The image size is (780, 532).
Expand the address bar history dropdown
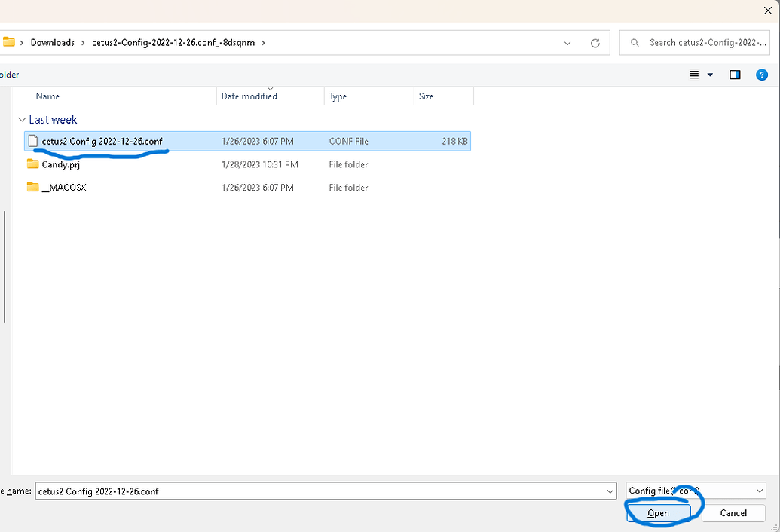click(x=567, y=43)
